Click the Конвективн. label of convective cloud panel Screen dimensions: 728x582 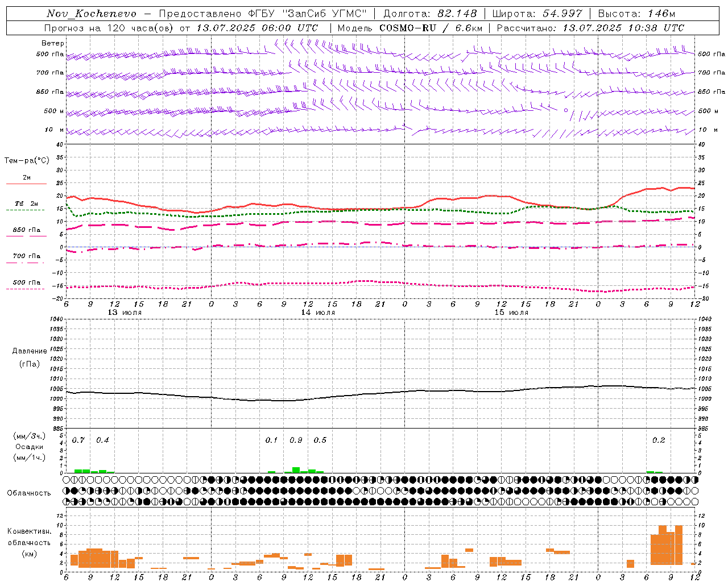point(29,531)
